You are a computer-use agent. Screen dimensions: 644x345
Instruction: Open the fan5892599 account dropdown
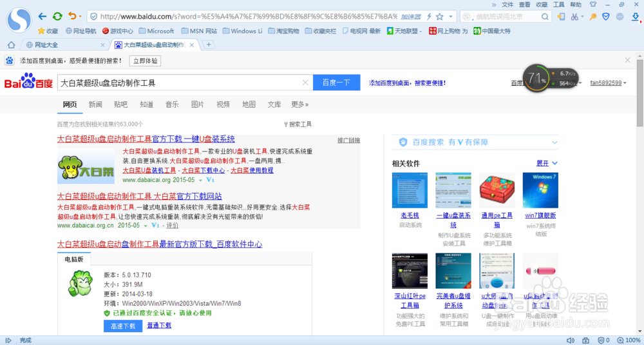coord(609,83)
